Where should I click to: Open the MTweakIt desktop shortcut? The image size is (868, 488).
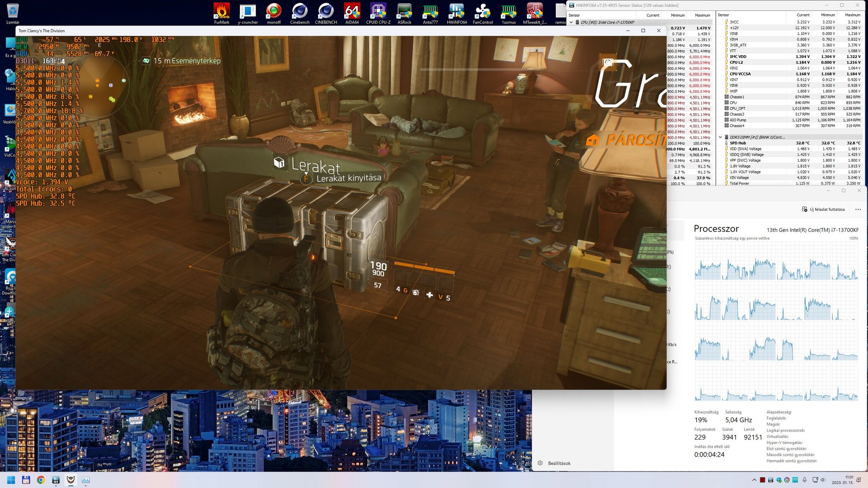(535, 13)
